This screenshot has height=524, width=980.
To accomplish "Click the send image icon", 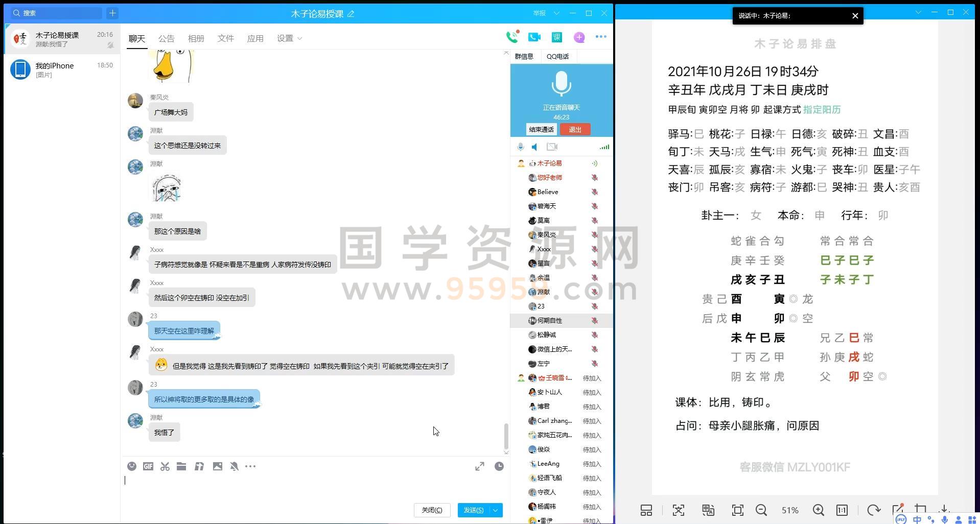I will point(218,466).
